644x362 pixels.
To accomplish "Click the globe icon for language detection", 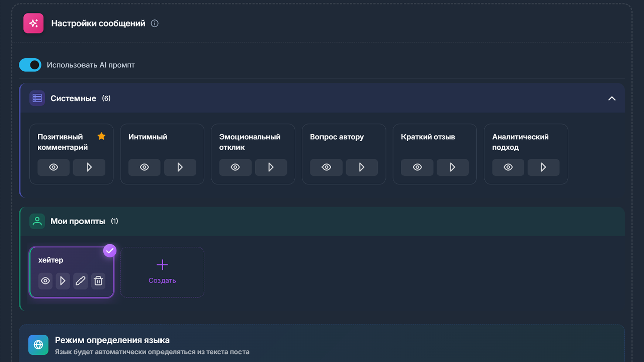I will [x=38, y=345].
